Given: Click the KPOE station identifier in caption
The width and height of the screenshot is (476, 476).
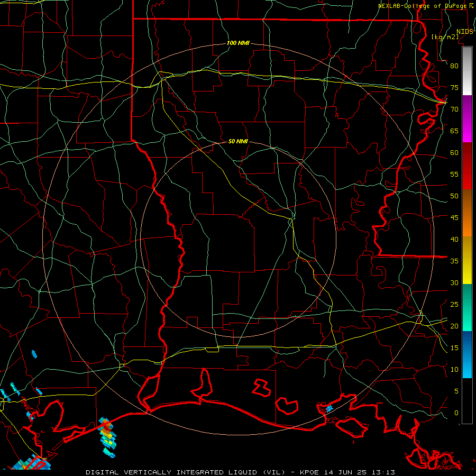Looking at the screenshot, I should click(310, 472).
